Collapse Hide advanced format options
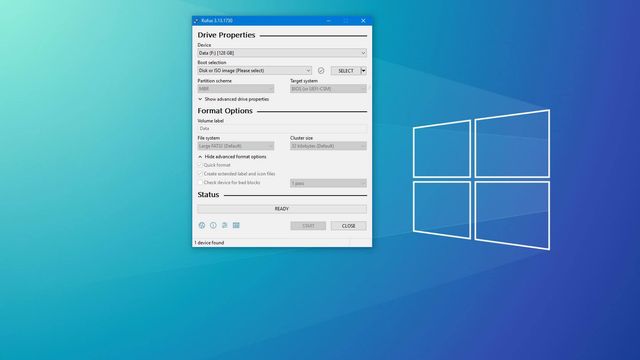 (x=232, y=157)
